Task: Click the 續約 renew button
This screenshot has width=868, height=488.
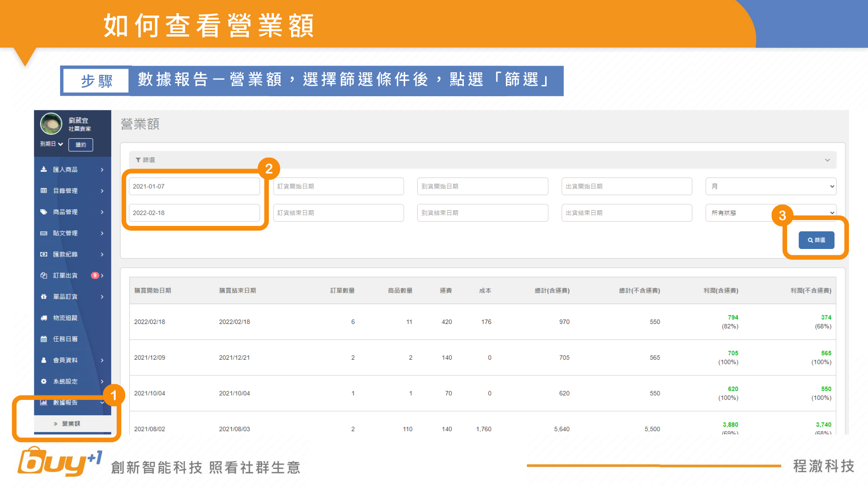Action: pos(80,145)
